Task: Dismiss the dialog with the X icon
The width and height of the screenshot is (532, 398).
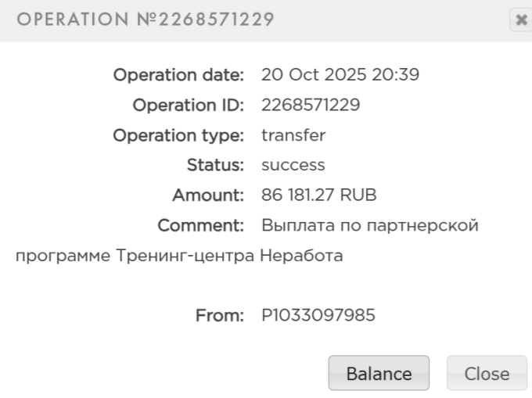Action: pos(520,20)
